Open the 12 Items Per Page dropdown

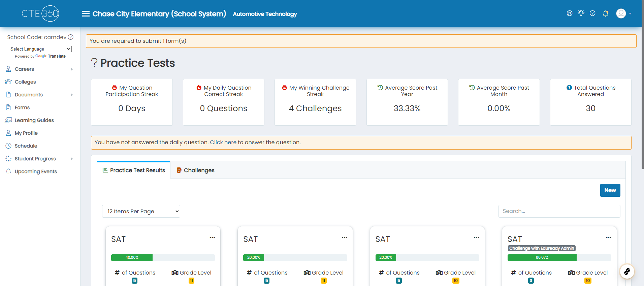[141, 211]
